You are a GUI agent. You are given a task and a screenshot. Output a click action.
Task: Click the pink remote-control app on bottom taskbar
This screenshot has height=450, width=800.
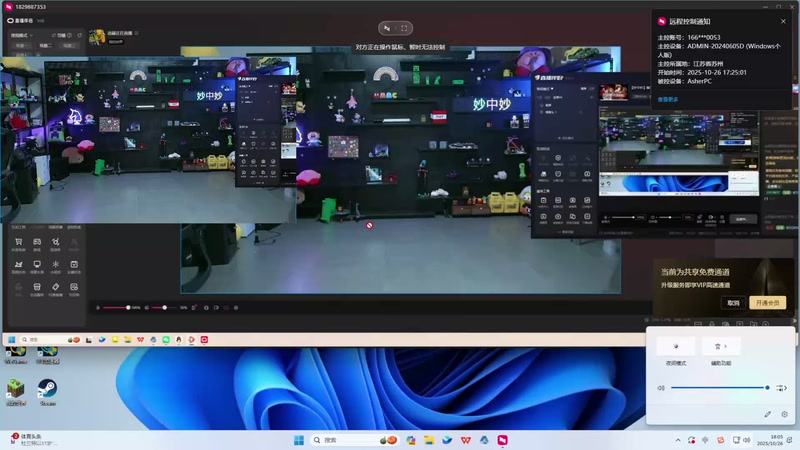click(x=503, y=440)
